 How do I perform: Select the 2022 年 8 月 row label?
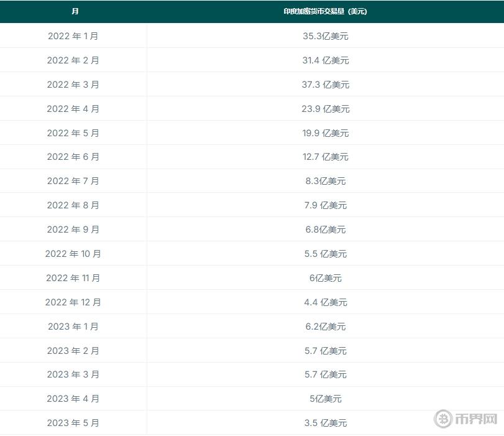73,205
